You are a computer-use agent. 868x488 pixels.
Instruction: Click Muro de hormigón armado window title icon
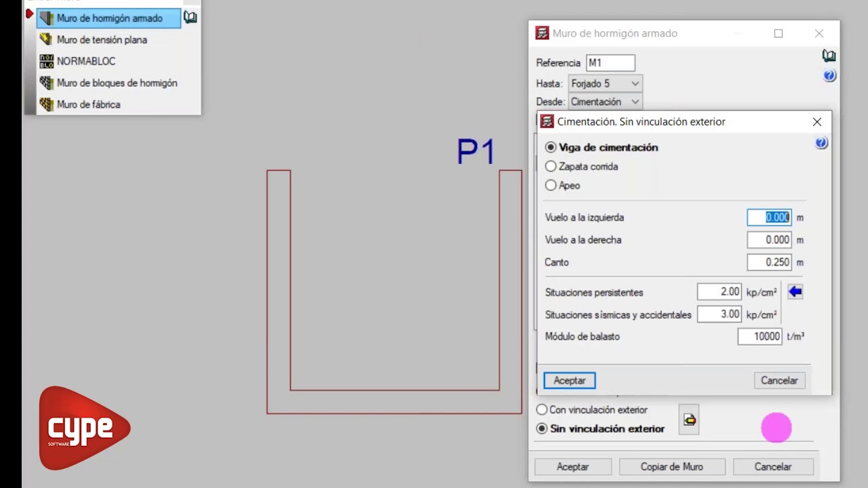[x=542, y=33]
